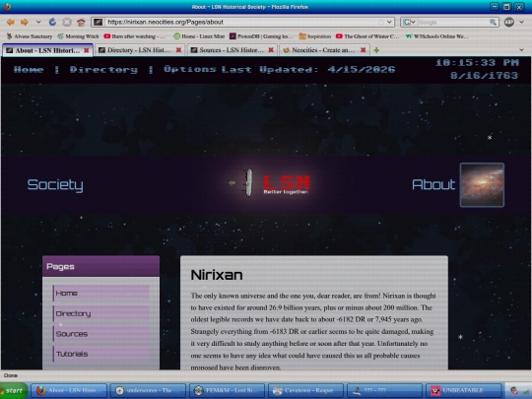Open the Windows start menu
Image resolution: width=532 pixels, height=399 pixels.
[x=14, y=390]
